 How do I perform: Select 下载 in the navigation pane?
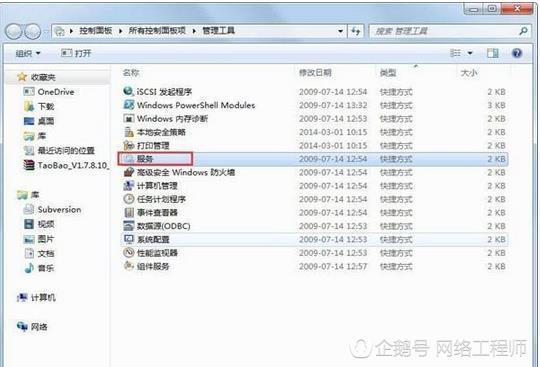coord(46,106)
